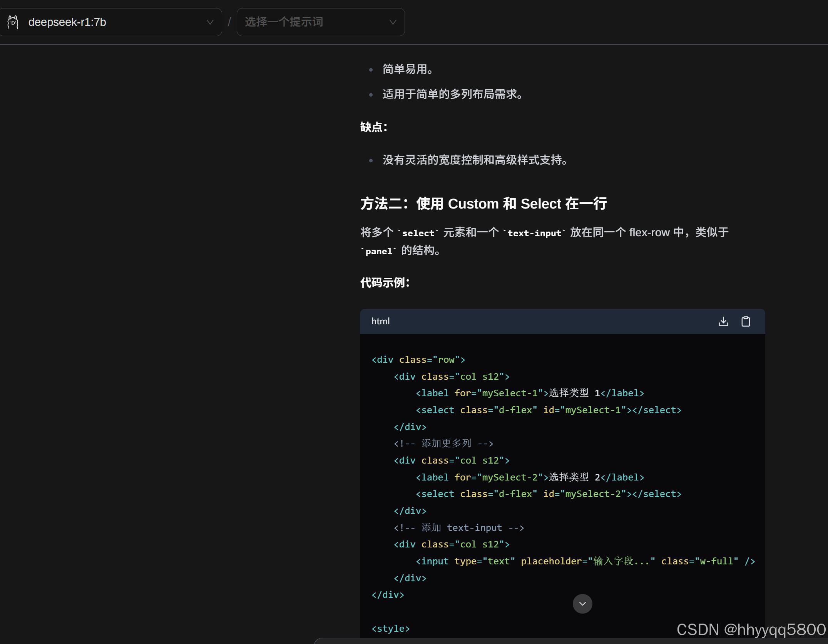Image resolution: width=828 pixels, height=644 pixels.
Task: Copy the html code to clipboard
Action: point(746,321)
